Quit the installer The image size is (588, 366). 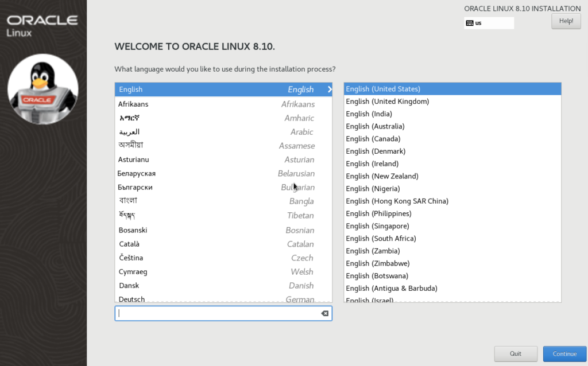click(x=515, y=354)
